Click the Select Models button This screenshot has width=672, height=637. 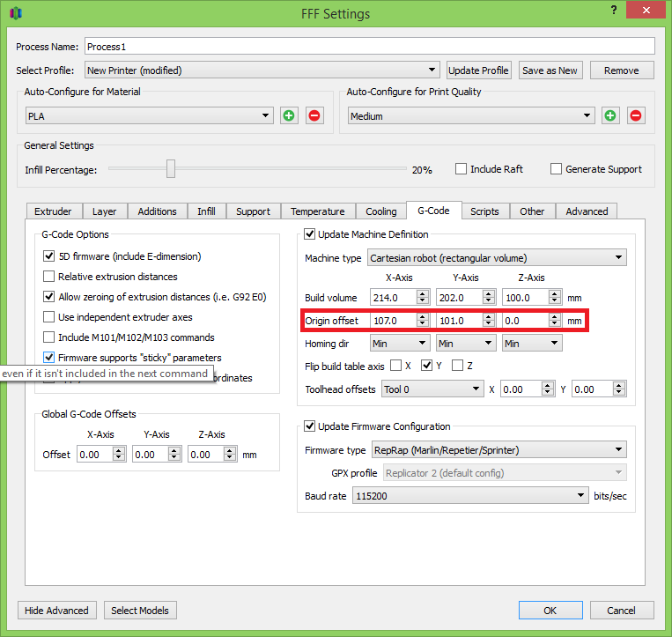tap(140, 610)
